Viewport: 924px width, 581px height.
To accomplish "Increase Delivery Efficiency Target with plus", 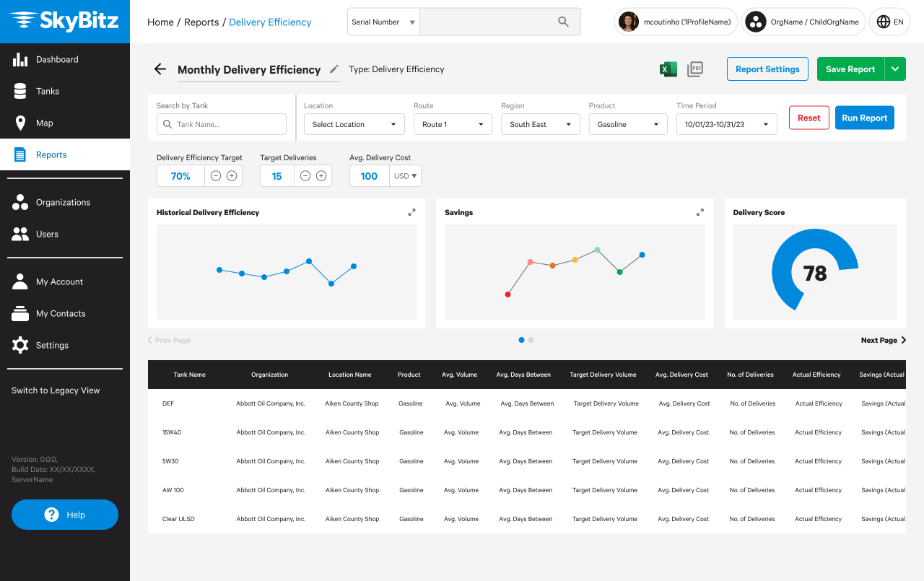I will [x=232, y=176].
